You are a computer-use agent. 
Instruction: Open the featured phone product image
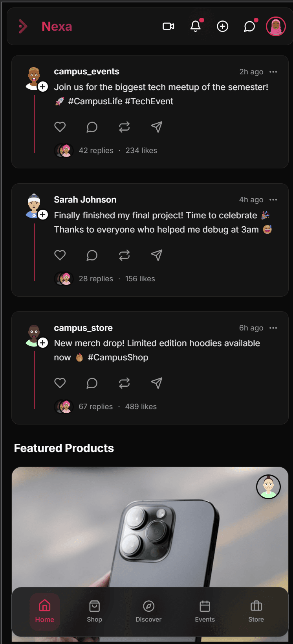coord(150,531)
